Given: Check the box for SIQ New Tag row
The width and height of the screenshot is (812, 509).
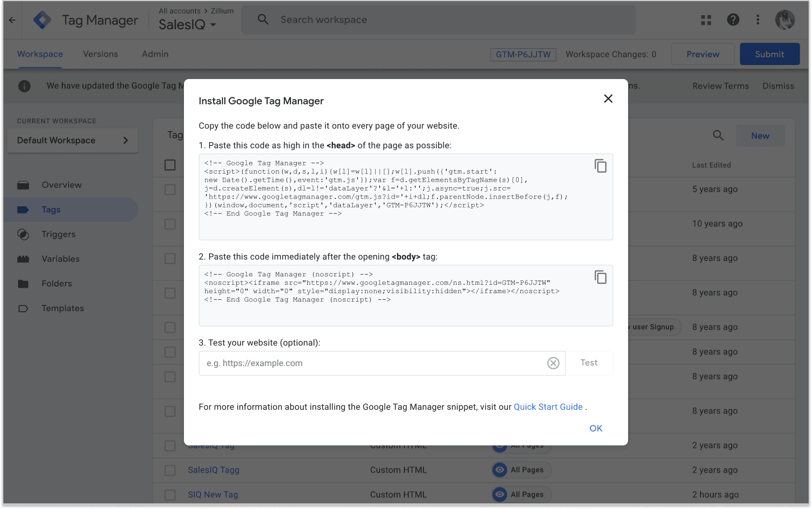Looking at the screenshot, I should pyautogui.click(x=170, y=494).
